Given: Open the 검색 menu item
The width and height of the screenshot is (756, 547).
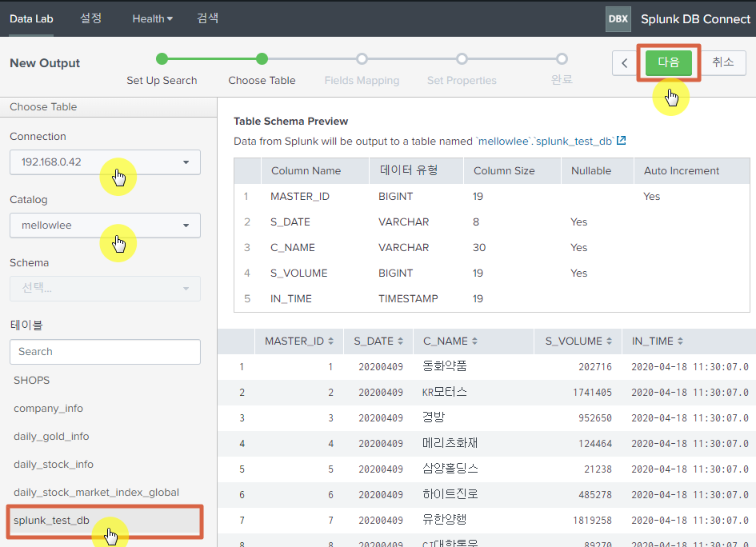Looking at the screenshot, I should tap(208, 18).
